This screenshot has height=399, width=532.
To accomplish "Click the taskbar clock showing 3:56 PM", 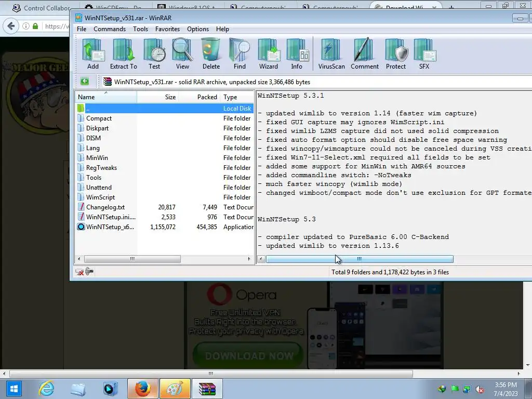I will coord(506,389).
